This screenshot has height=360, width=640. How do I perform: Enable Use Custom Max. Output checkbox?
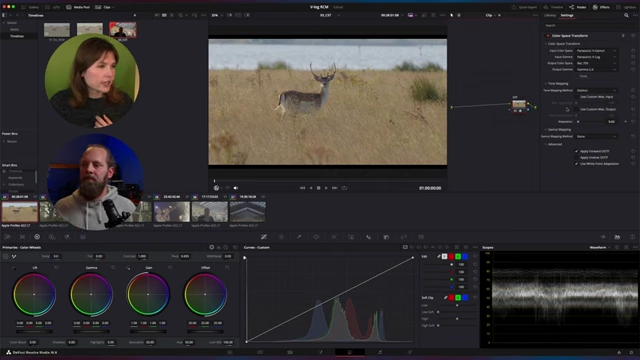[x=577, y=109]
